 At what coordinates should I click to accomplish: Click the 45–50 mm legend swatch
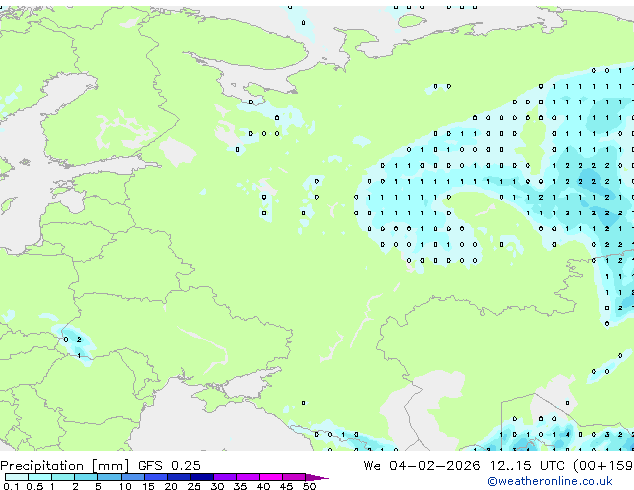(x=294, y=477)
